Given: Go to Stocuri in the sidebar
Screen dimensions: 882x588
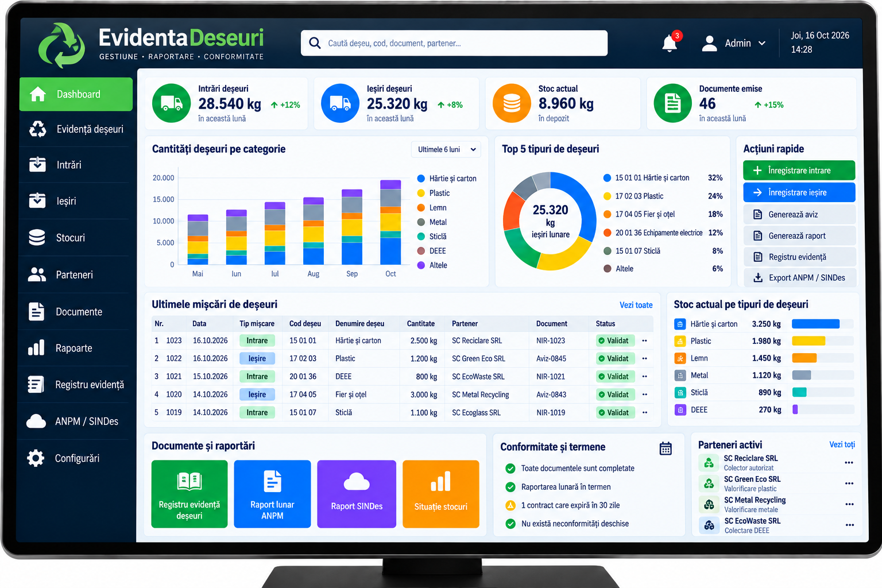Looking at the screenshot, I should (76, 238).
